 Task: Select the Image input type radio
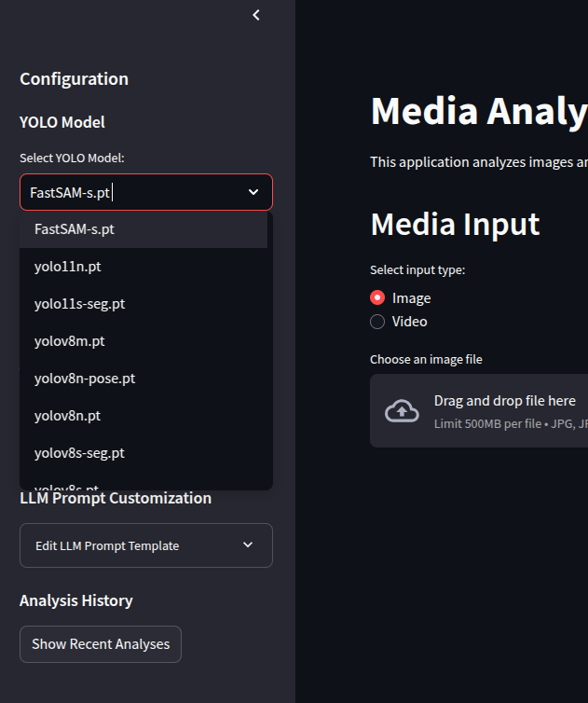[x=377, y=297]
